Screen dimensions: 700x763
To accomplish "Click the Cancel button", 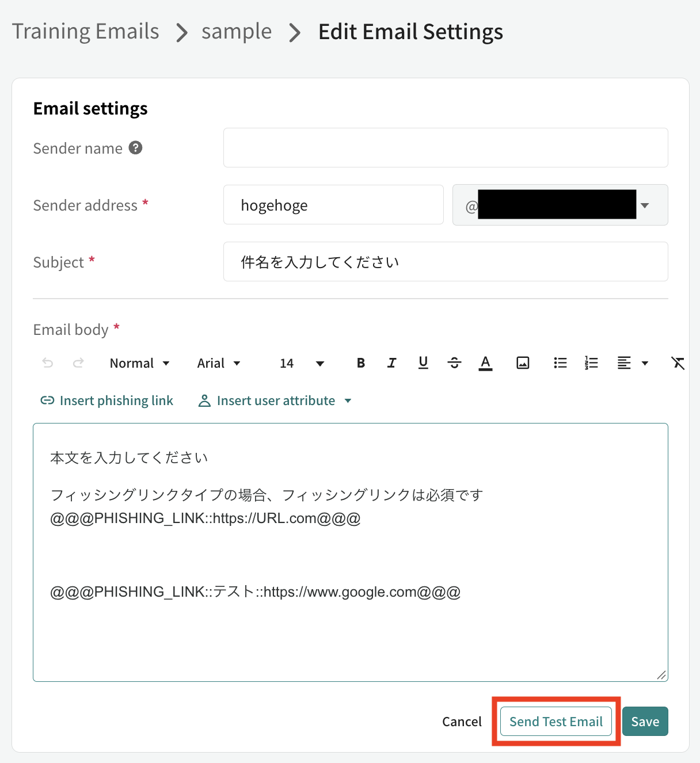I will 462,722.
